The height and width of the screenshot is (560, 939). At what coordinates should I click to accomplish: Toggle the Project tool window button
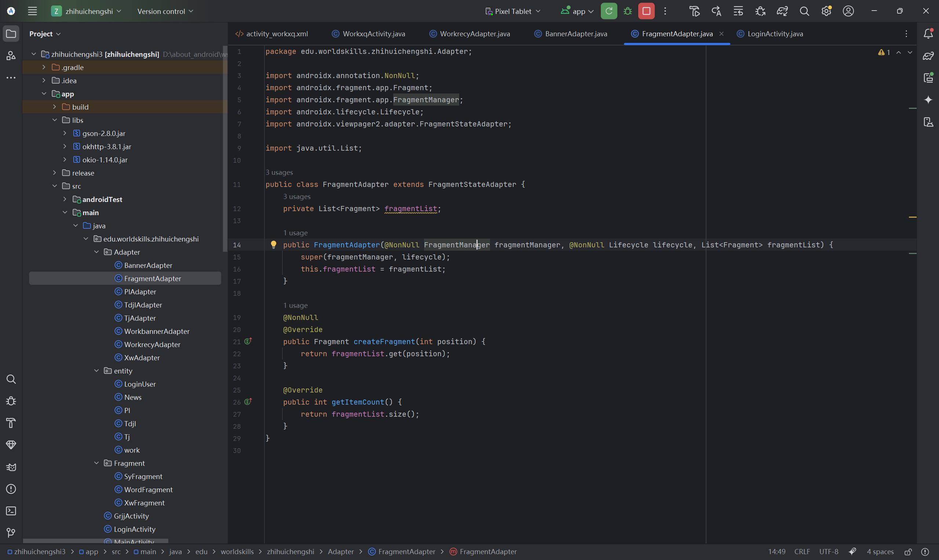click(x=11, y=34)
